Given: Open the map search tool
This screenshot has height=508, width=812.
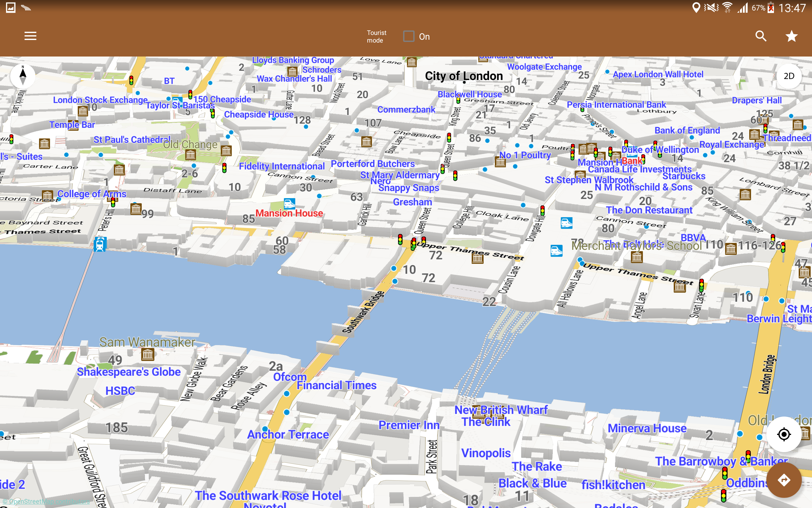Looking at the screenshot, I should point(761,36).
